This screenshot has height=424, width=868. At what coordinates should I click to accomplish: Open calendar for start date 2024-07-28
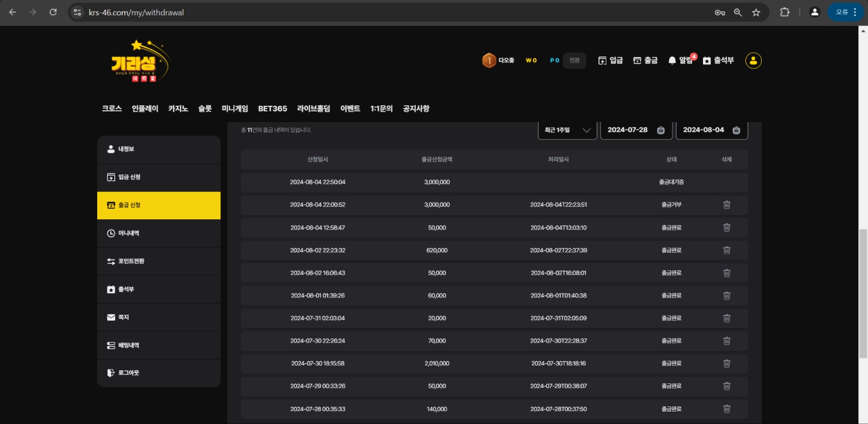(661, 130)
